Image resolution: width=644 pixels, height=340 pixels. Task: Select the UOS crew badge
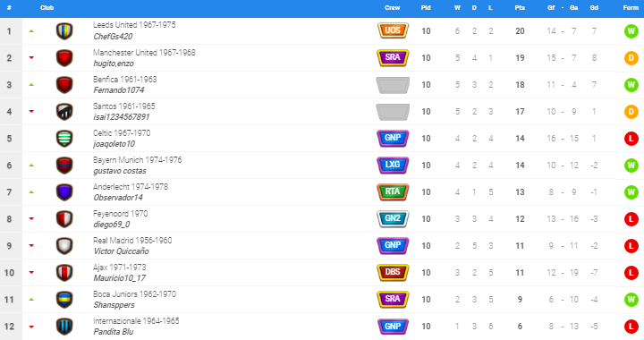(x=393, y=30)
